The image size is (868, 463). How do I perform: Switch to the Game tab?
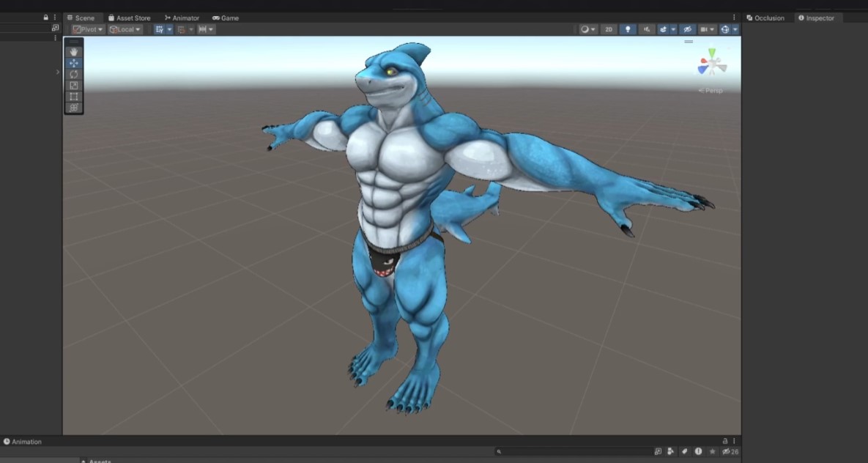tap(226, 18)
